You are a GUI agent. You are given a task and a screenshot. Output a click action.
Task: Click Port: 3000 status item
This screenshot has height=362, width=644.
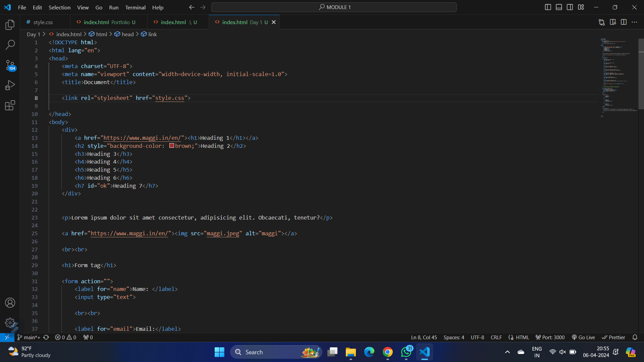550,337
